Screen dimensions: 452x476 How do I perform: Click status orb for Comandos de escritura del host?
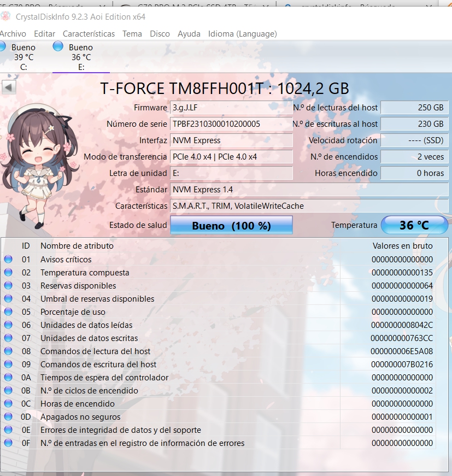(8, 365)
